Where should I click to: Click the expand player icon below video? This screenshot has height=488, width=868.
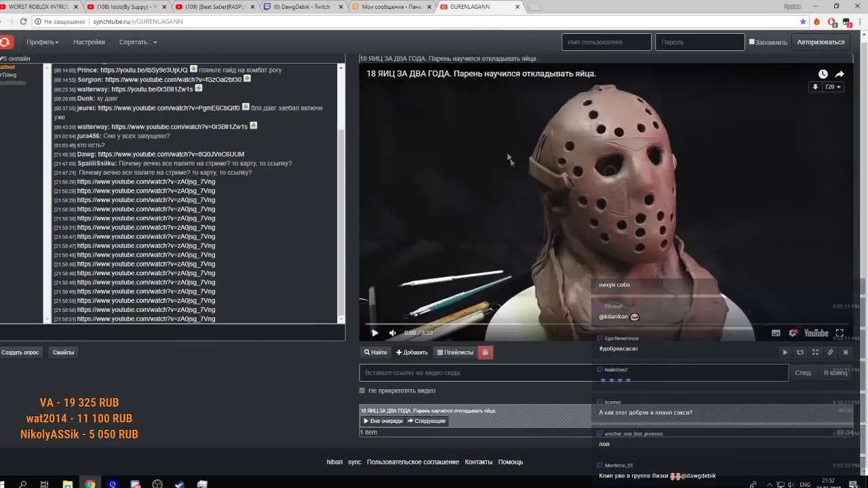[x=815, y=352]
